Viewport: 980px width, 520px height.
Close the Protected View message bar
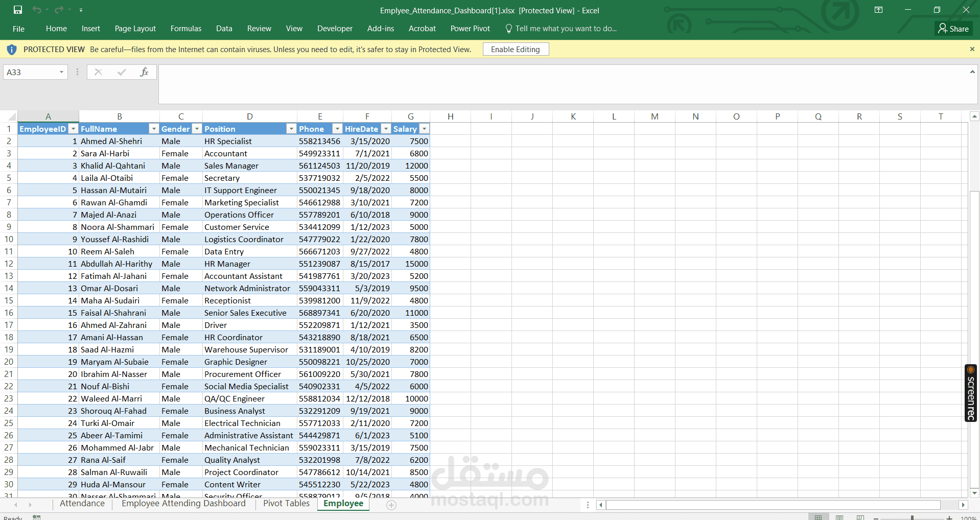pos(972,49)
